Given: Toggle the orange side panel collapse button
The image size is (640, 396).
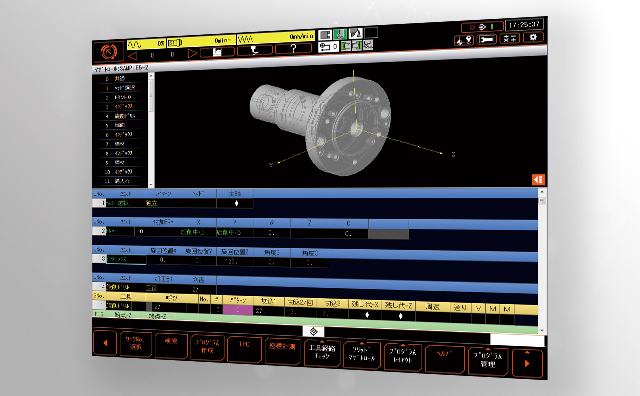Looking at the screenshot, I should (x=538, y=179).
